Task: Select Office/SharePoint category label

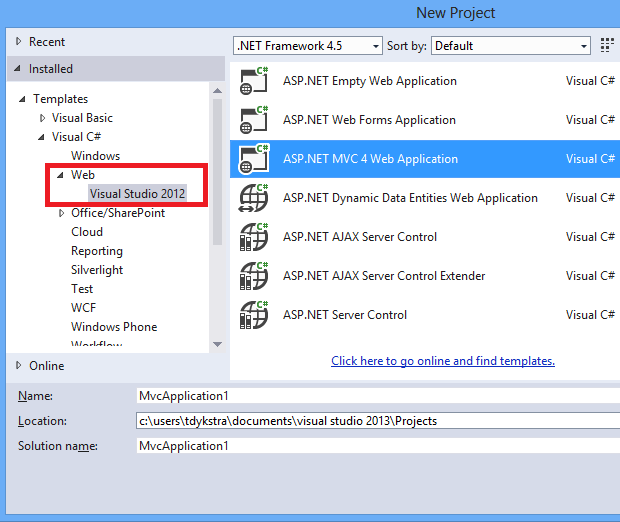Action: point(118,213)
